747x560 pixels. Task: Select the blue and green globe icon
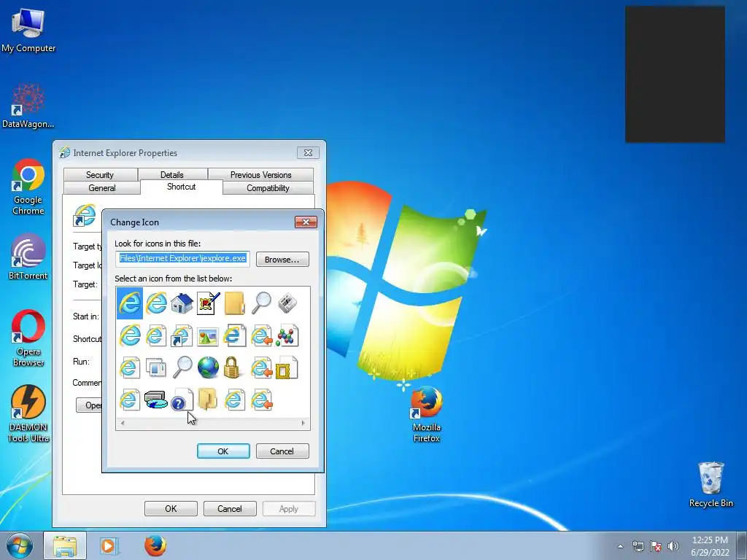pos(208,367)
